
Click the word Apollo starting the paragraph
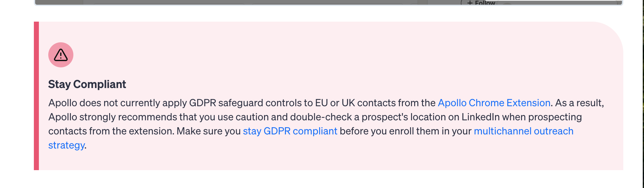(62, 103)
